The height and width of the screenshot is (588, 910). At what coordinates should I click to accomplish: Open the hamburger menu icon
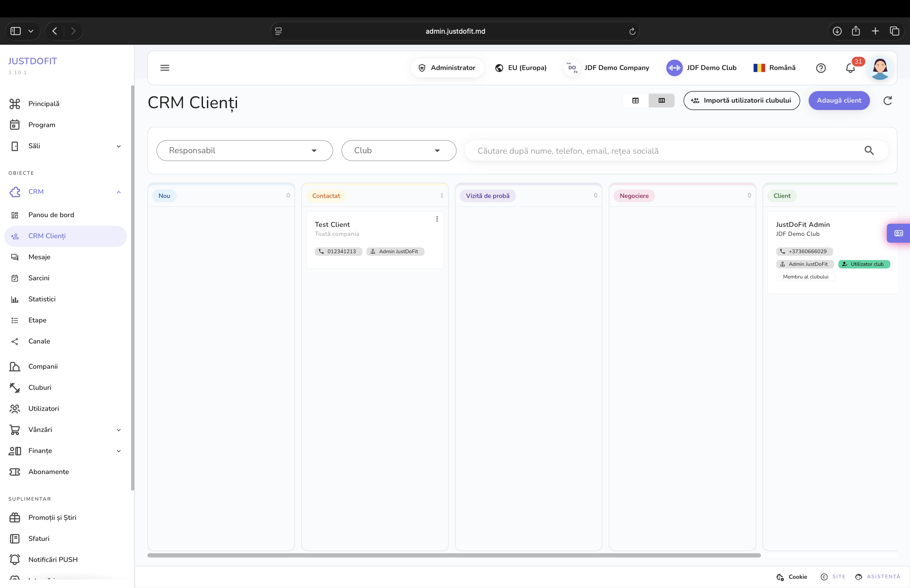coord(165,68)
